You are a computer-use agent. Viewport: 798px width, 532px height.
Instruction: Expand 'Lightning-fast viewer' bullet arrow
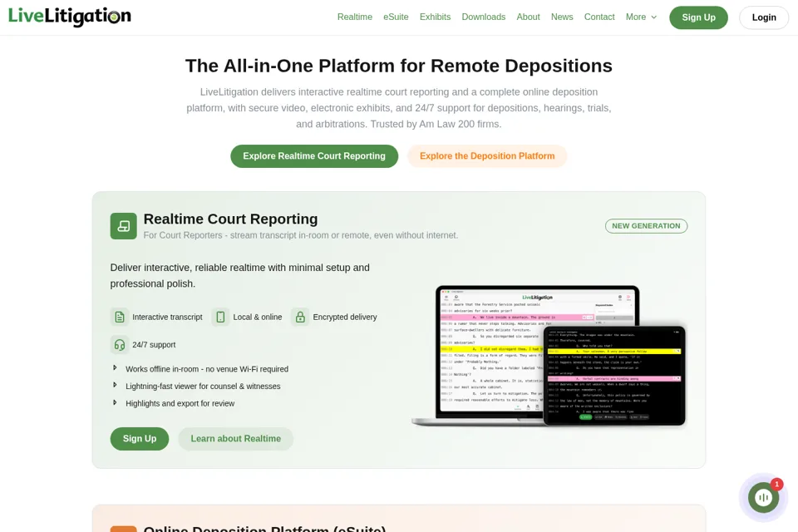(115, 385)
